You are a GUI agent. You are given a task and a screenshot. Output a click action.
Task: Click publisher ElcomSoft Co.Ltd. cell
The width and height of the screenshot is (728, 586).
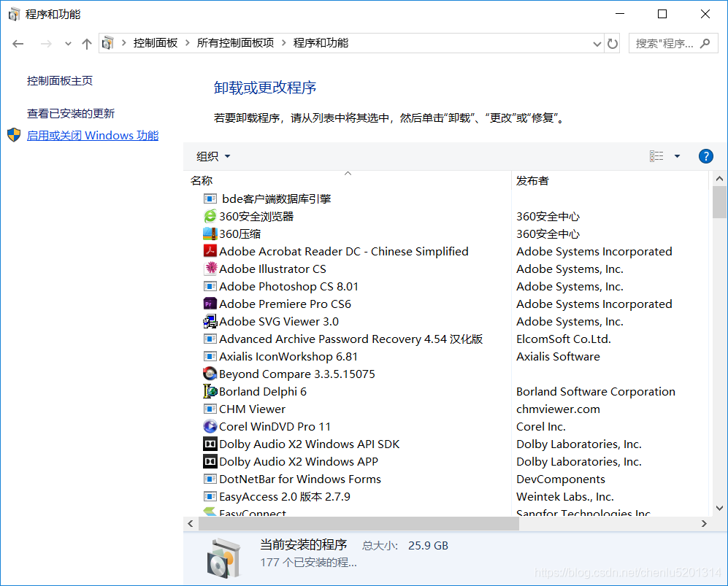564,339
